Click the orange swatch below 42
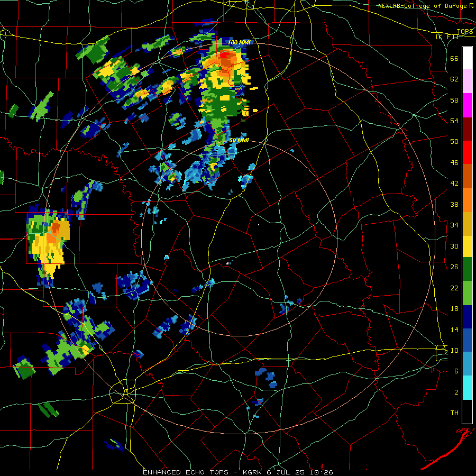This screenshot has height=476, width=476. point(467,200)
